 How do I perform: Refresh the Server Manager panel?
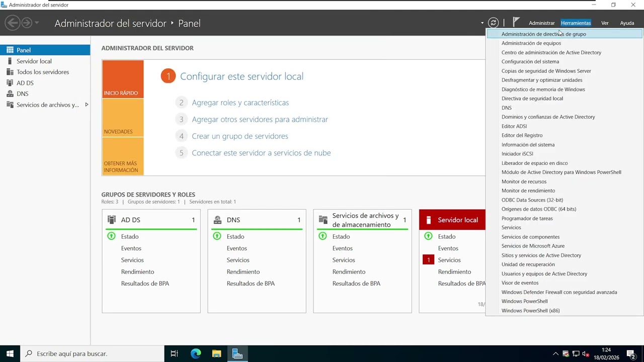tap(494, 23)
